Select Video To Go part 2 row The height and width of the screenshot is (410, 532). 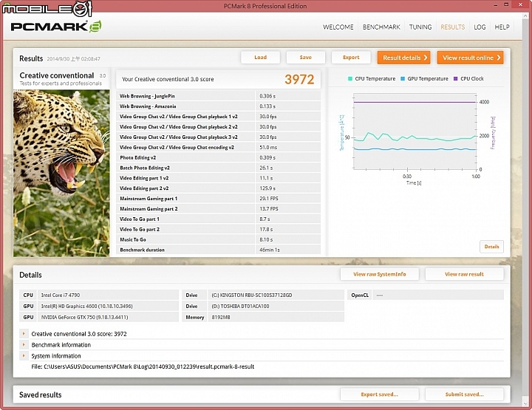[x=218, y=229]
